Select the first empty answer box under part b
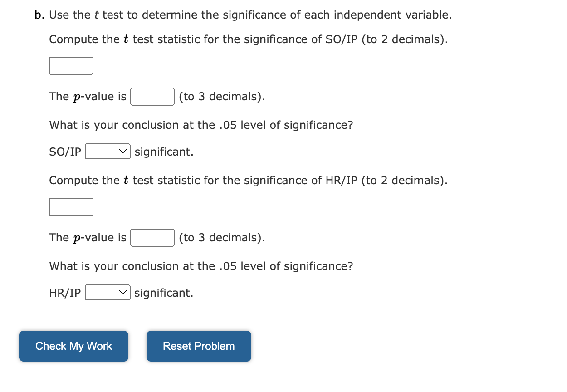This screenshot has width=567, height=392. pyautogui.click(x=71, y=66)
